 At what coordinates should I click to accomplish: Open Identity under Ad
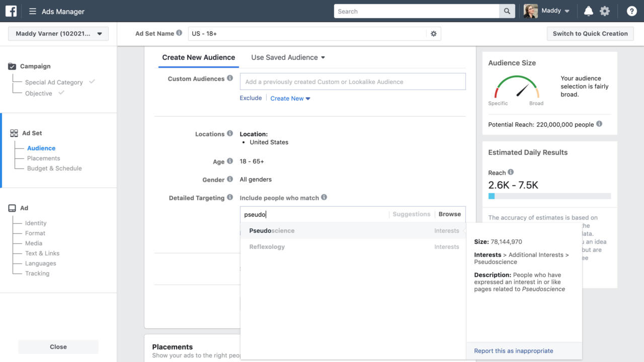36,223
